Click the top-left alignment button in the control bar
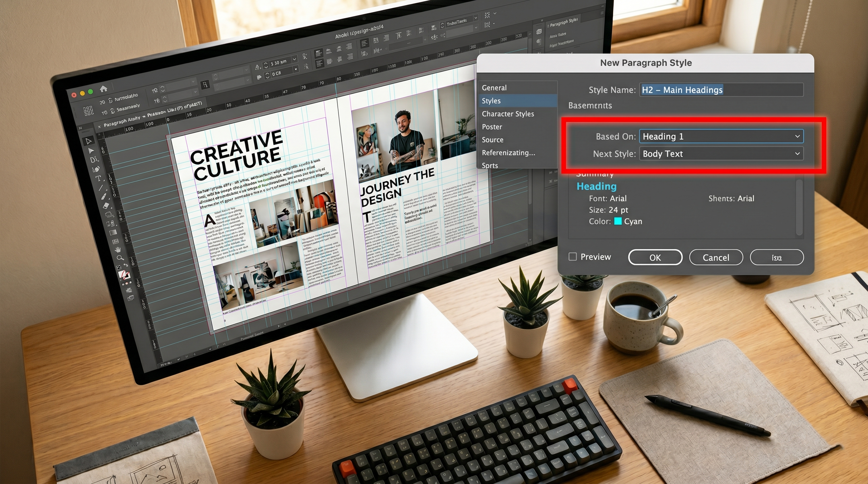 click(319, 54)
